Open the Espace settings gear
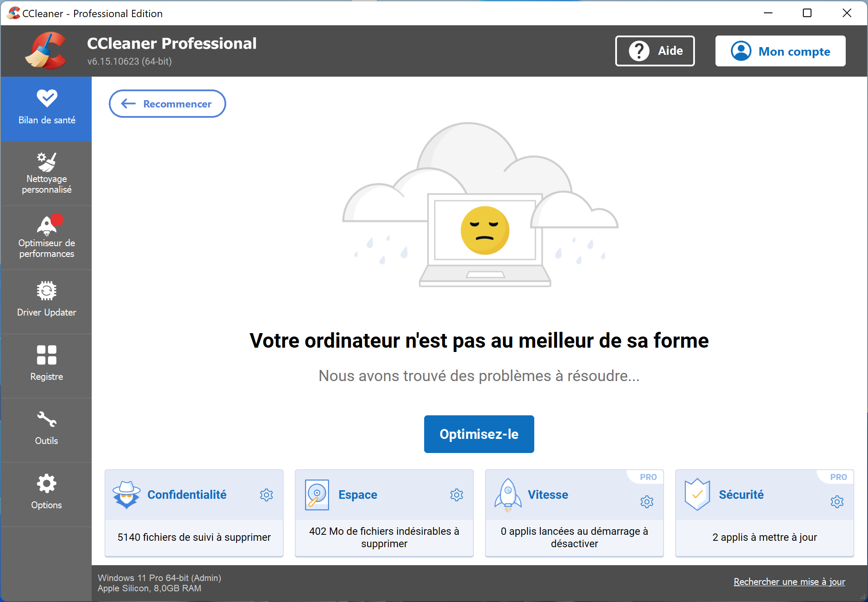868x602 pixels. pyautogui.click(x=456, y=495)
